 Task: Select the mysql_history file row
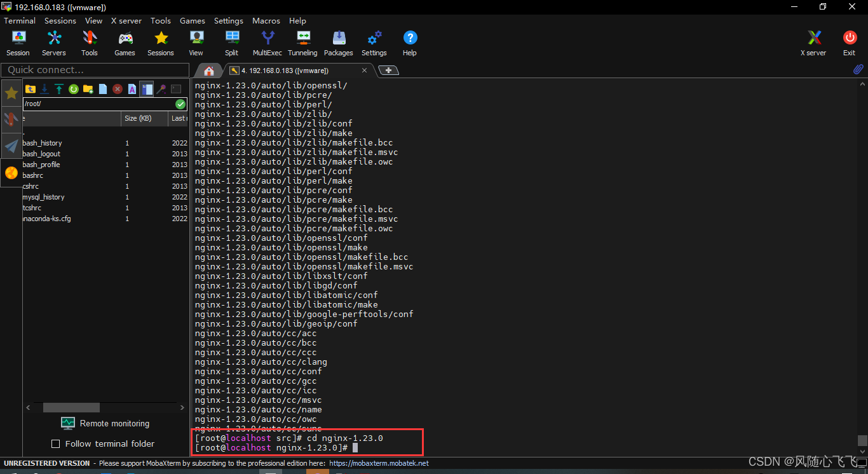[x=105, y=197]
